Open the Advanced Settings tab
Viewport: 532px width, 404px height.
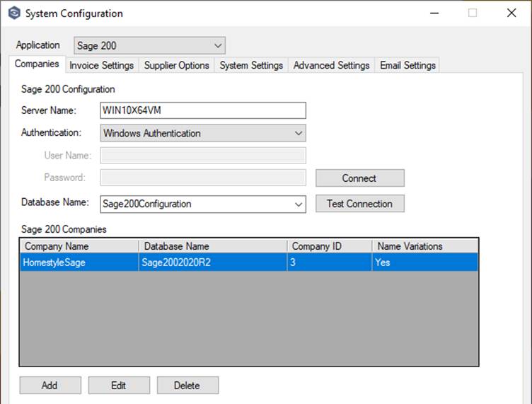tap(331, 66)
